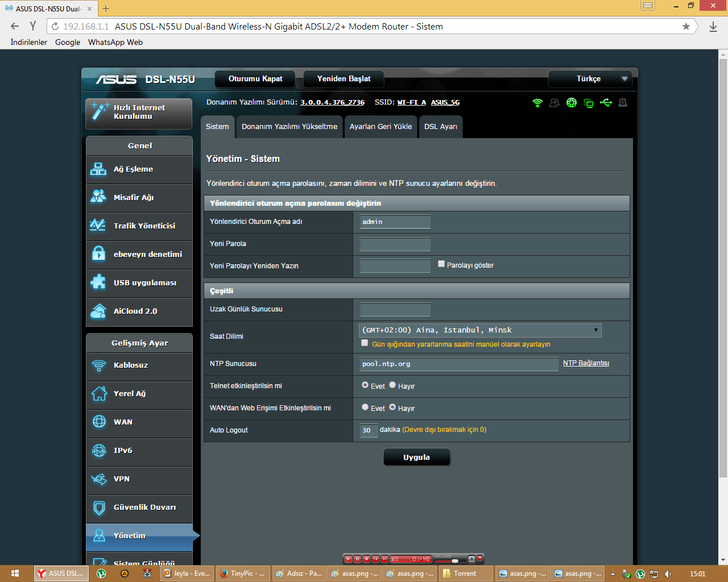Screen dimensions: 728x582
Task: Open NTP Bağlantısı link
Action: click(x=586, y=363)
